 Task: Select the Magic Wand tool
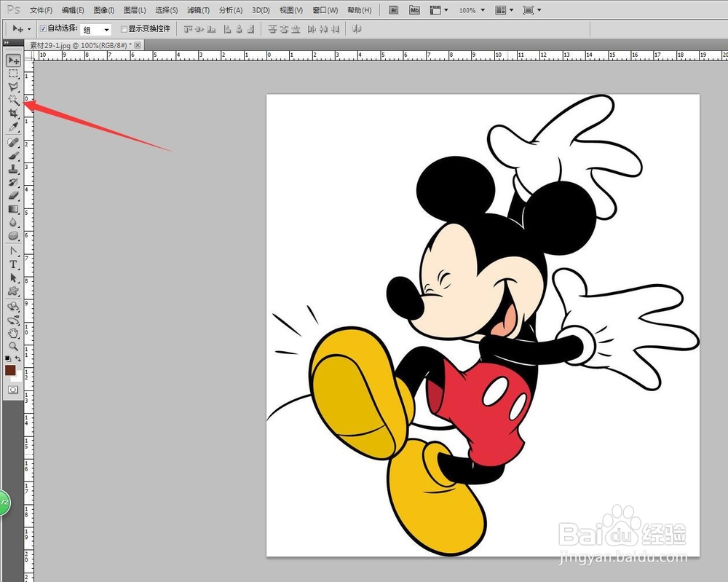click(13, 100)
